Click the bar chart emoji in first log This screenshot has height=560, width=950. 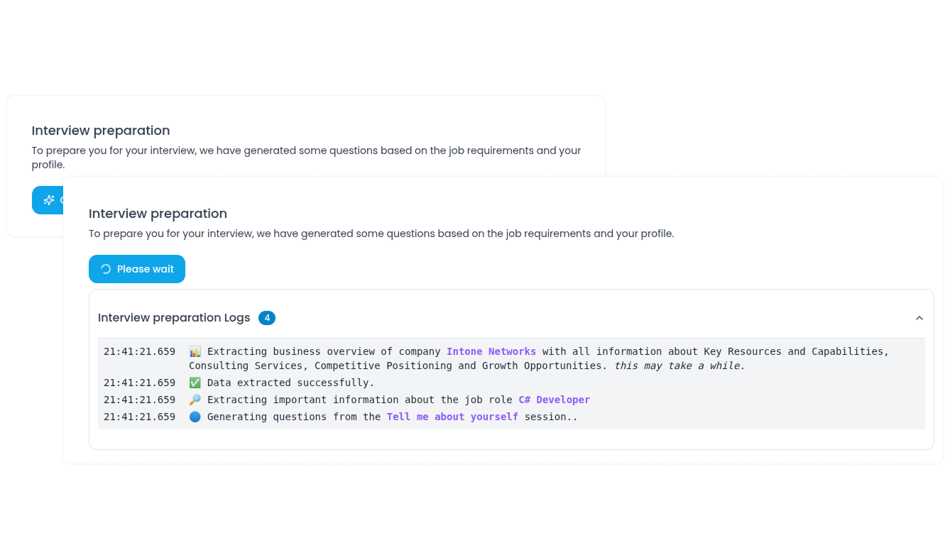tap(195, 351)
